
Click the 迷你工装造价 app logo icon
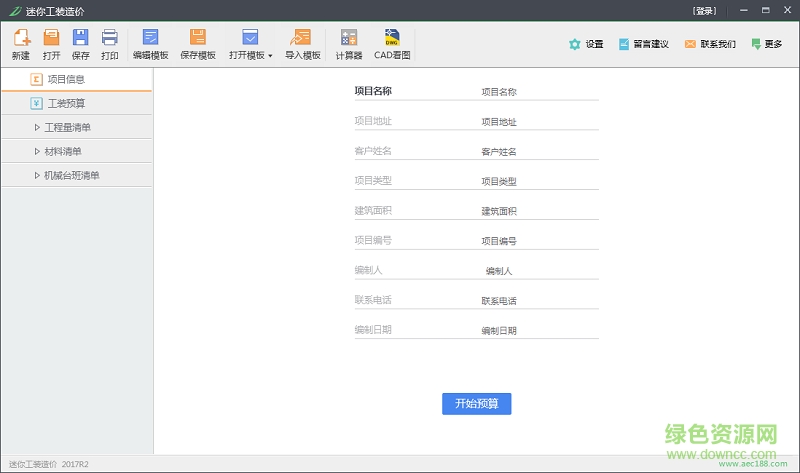point(15,11)
